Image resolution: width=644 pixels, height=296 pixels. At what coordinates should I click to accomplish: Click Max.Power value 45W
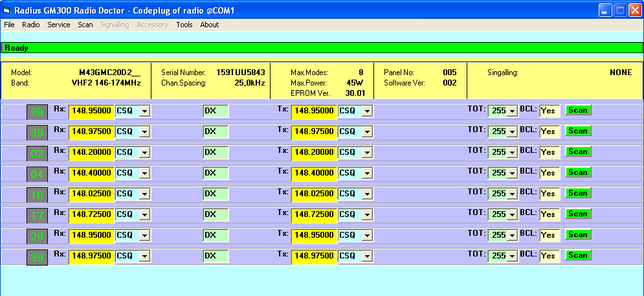(355, 83)
